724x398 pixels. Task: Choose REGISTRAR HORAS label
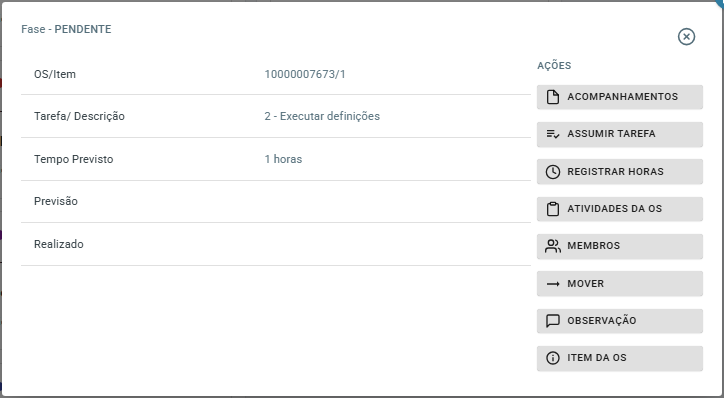(615, 171)
